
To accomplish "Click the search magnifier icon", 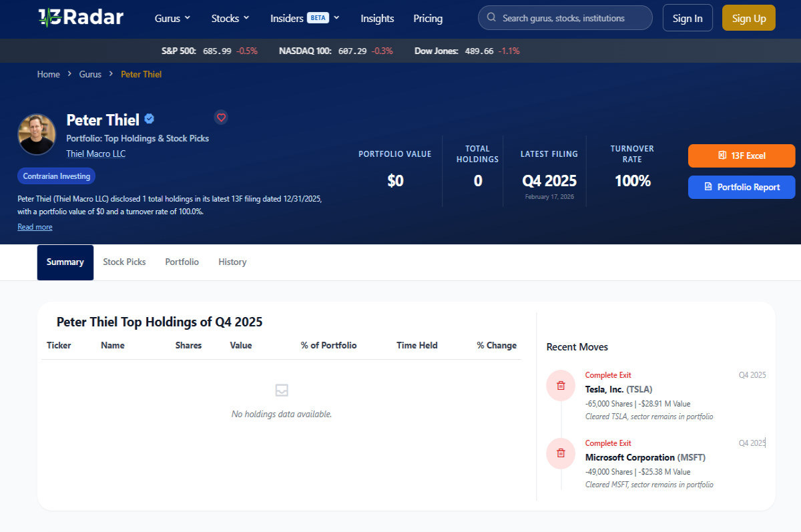I will [x=492, y=18].
